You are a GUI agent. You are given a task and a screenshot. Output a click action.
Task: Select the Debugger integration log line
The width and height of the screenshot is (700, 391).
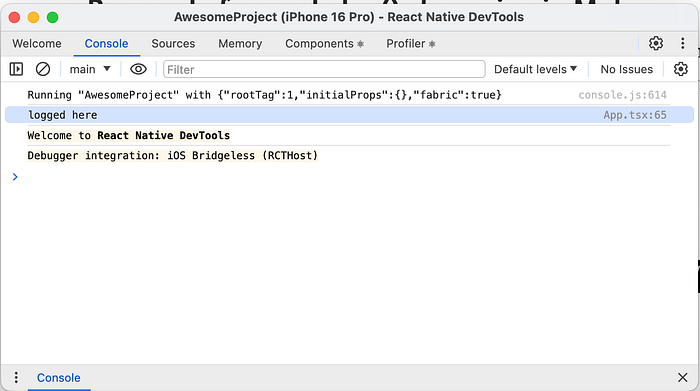[172, 155]
